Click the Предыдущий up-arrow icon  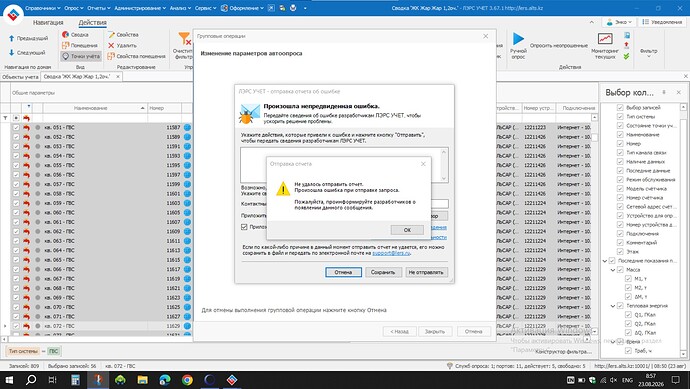coord(11,38)
